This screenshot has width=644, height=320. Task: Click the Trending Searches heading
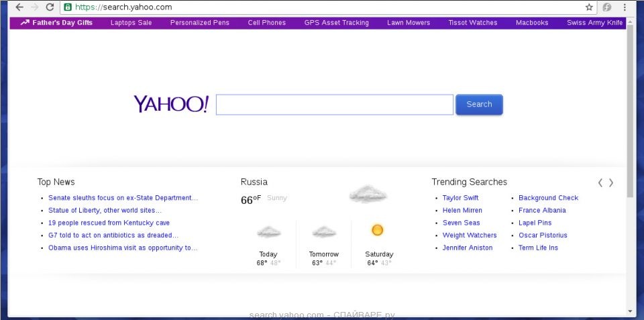[x=469, y=182]
